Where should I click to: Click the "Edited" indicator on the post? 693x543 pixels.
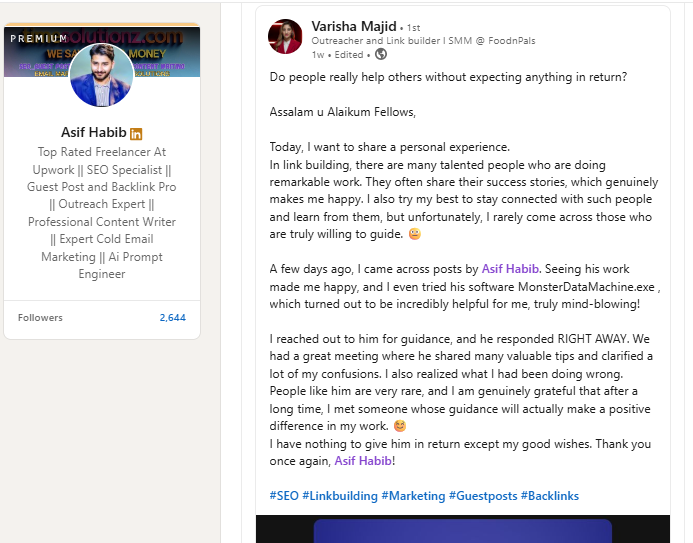point(348,54)
